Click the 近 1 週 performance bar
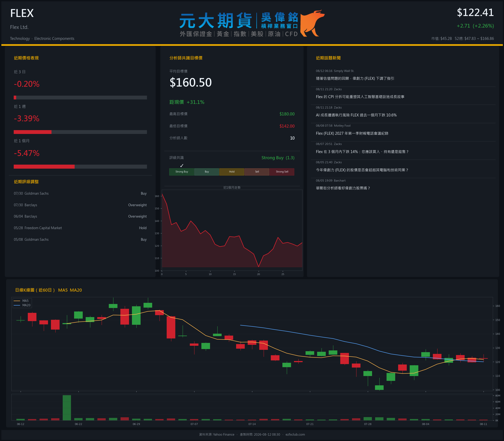Screen dimensions: 504x441 point(80,132)
